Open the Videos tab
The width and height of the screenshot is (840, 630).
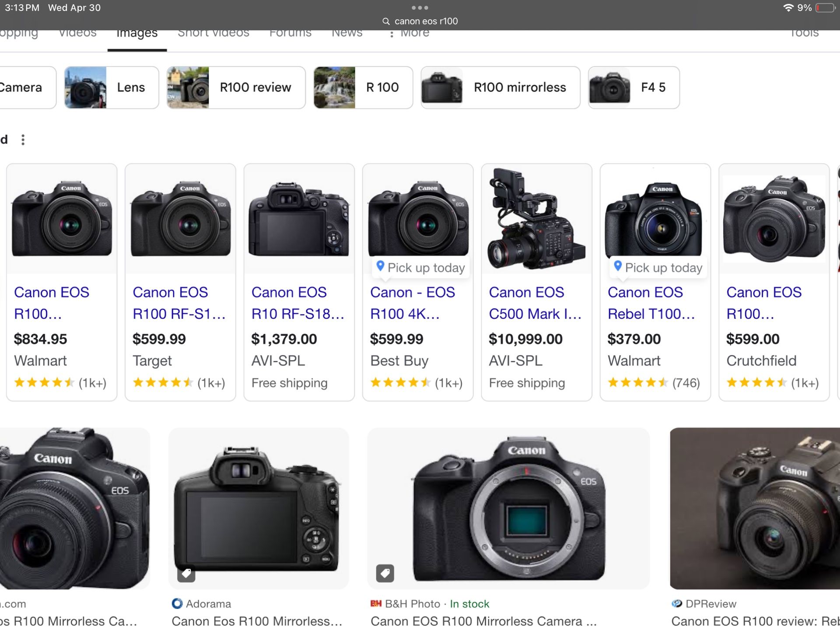coord(77,32)
